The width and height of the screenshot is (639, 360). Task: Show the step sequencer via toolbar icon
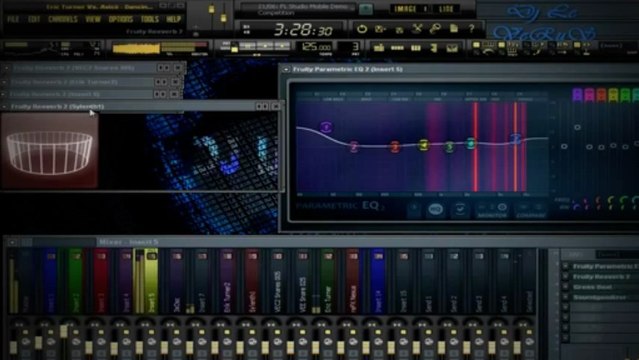coord(397,48)
